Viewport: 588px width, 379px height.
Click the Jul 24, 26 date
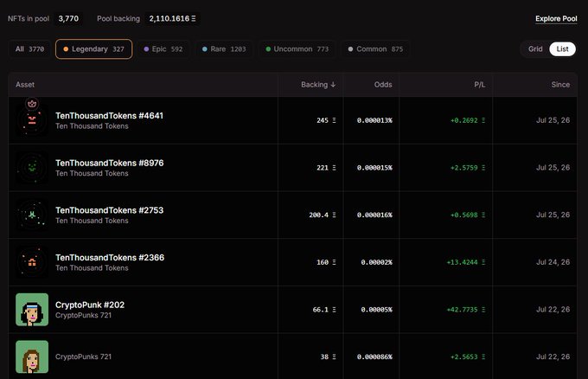pos(553,262)
